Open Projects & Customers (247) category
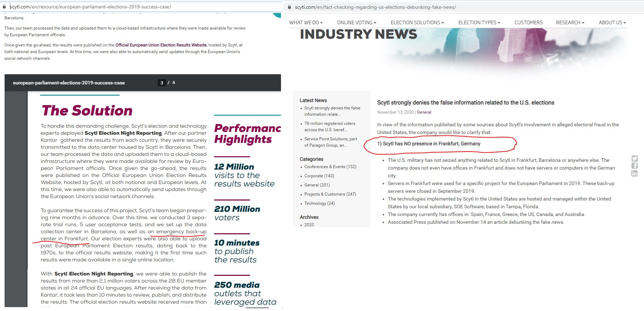 (x=330, y=194)
